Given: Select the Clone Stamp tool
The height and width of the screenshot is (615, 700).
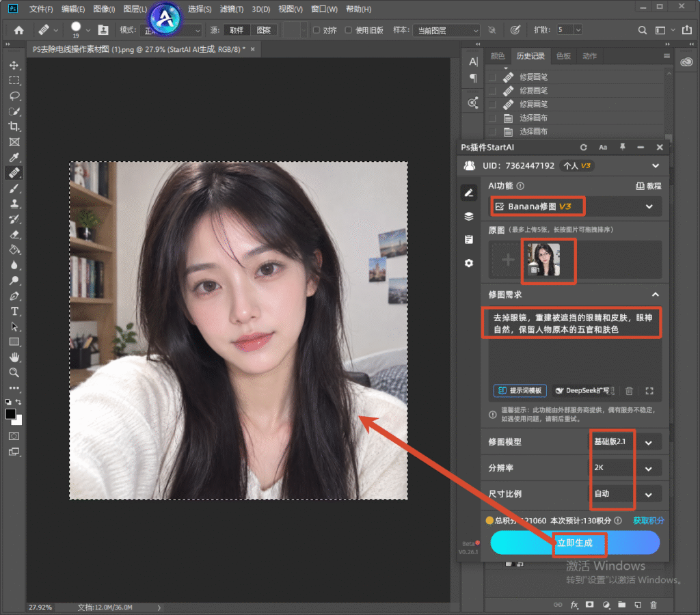Looking at the screenshot, I should [x=14, y=204].
